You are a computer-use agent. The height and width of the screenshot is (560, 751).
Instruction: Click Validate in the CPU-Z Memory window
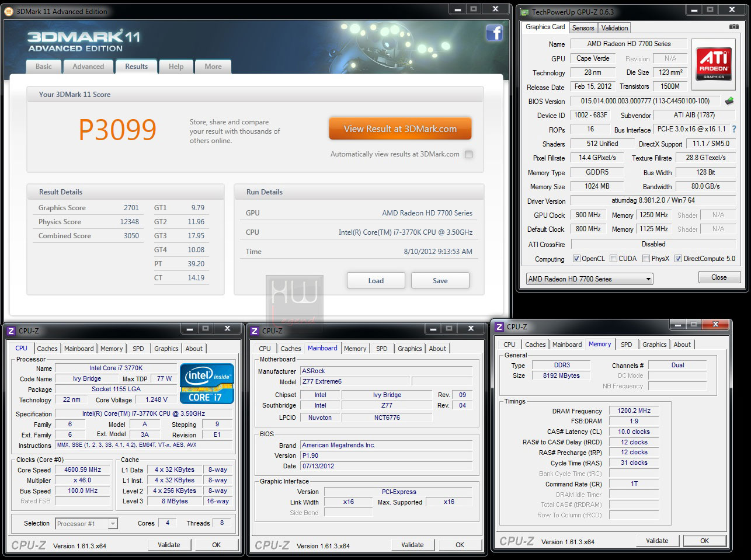click(x=657, y=541)
